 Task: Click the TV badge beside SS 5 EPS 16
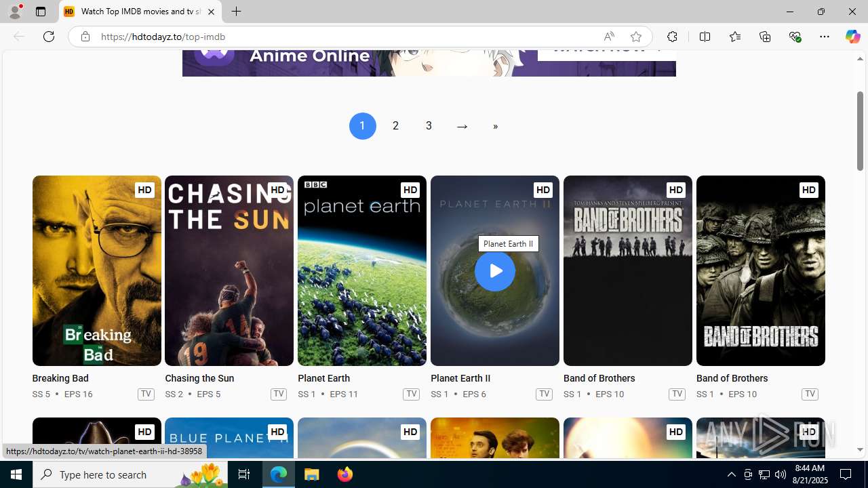tap(146, 394)
